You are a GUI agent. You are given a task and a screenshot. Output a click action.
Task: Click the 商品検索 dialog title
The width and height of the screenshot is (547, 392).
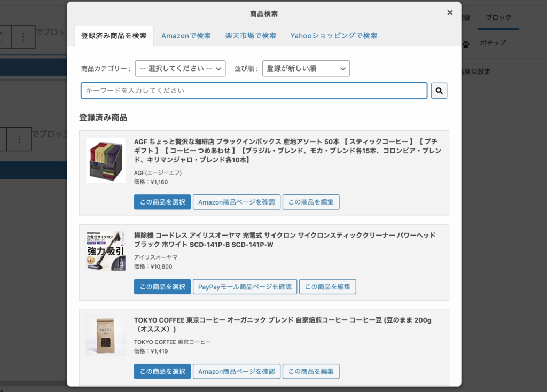[x=264, y=14]
